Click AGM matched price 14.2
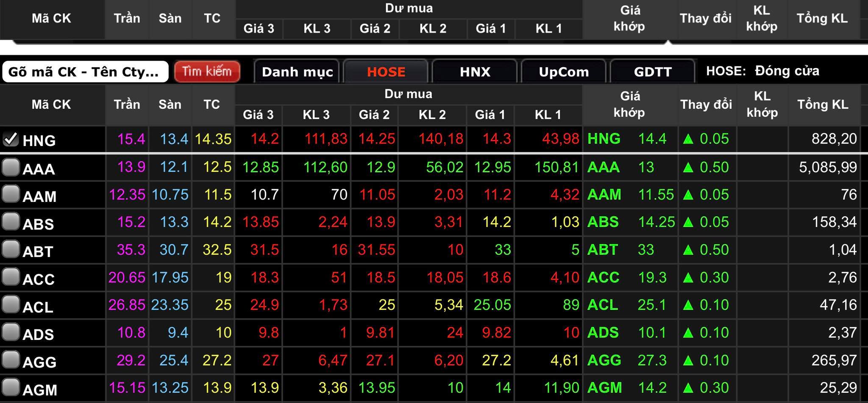The height and width of the screenshot is (403, 868). (x=652, y=387)
